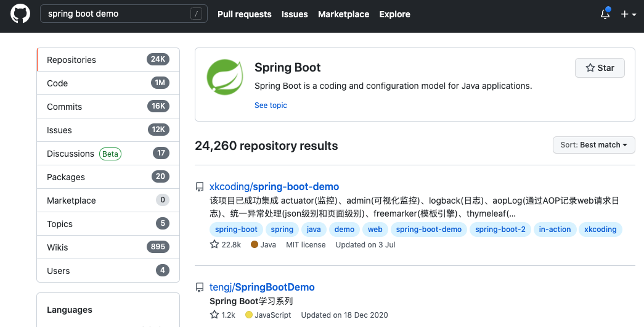Screen dimensions: 644x327
Task: Click the 24,260 repository results heading
Action: (x=267, y=146)
